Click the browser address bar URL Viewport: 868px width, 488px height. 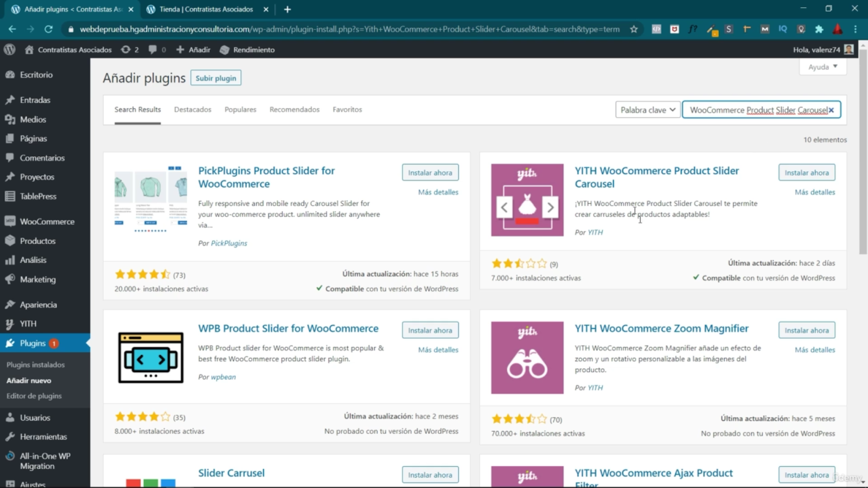click(349, 29)
